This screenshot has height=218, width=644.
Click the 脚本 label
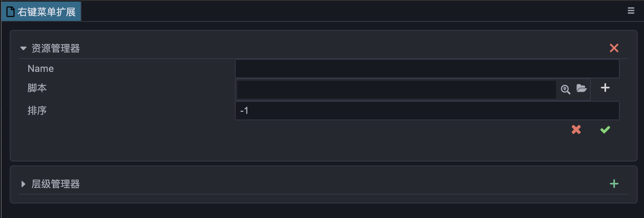coord(37,88)
